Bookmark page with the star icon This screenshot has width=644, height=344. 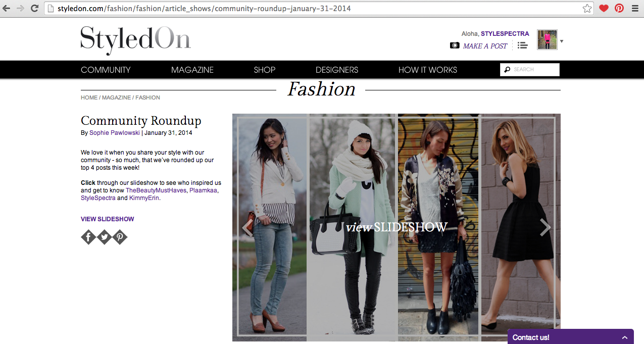coord(587,8)
